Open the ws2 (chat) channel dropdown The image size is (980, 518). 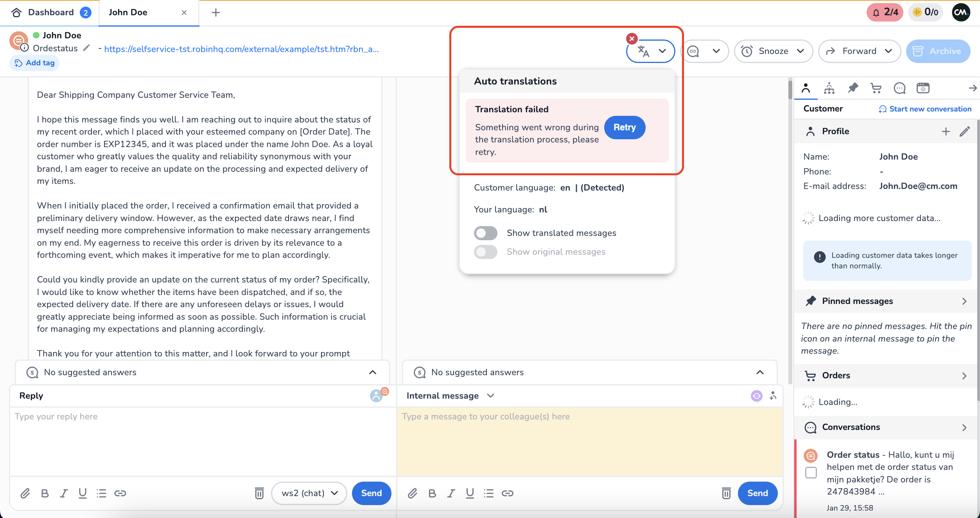point(309,493)
